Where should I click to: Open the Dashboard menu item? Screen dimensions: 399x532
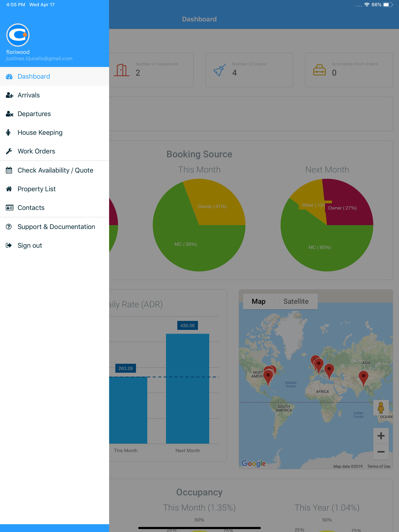tap(54, 77)
